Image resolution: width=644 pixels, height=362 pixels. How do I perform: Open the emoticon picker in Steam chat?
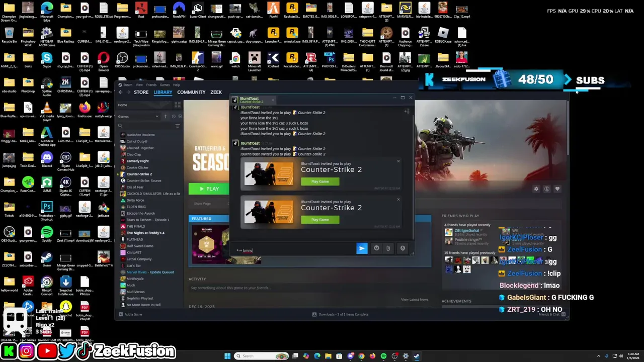[x=376, y=248]
